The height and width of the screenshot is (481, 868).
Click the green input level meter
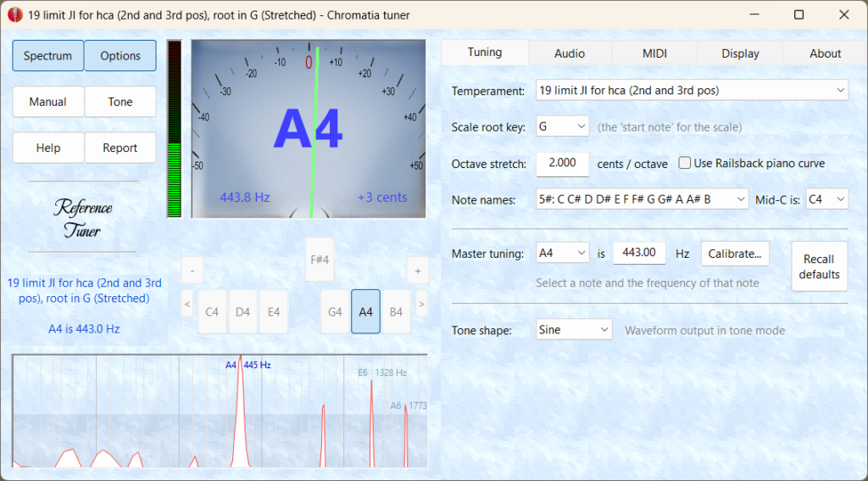[x=175, y=129]
